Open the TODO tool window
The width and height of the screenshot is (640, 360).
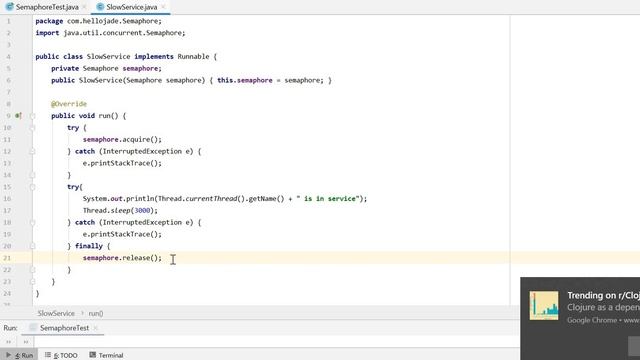pyautogui.click(x=61, y=355)
